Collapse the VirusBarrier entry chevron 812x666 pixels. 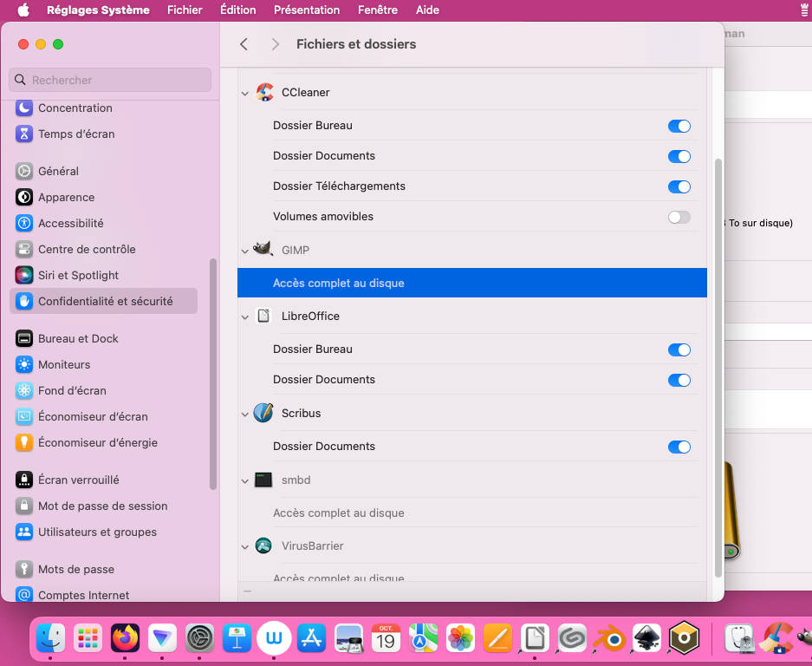pyautogui.click(x=245, y=546)
